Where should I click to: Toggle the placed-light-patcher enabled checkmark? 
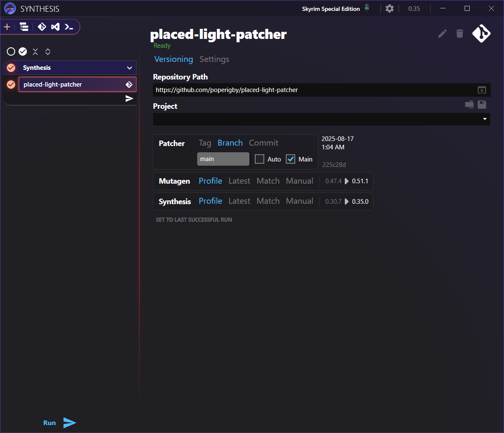click(x=11, y=85)
